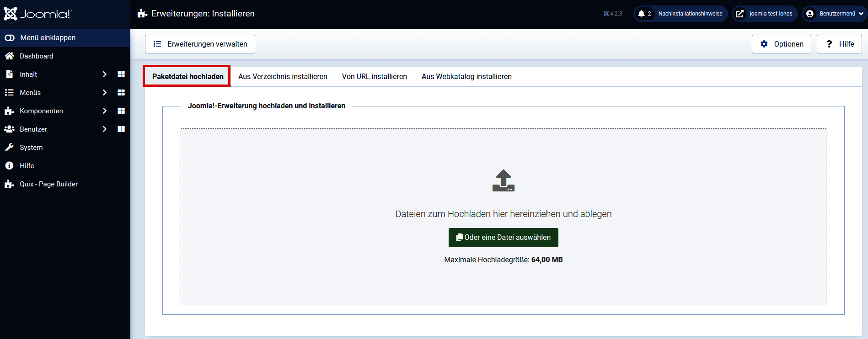Switch to Aus Verzeichnis installieren tab
The image size is (868, 339).
coord(283,76)
